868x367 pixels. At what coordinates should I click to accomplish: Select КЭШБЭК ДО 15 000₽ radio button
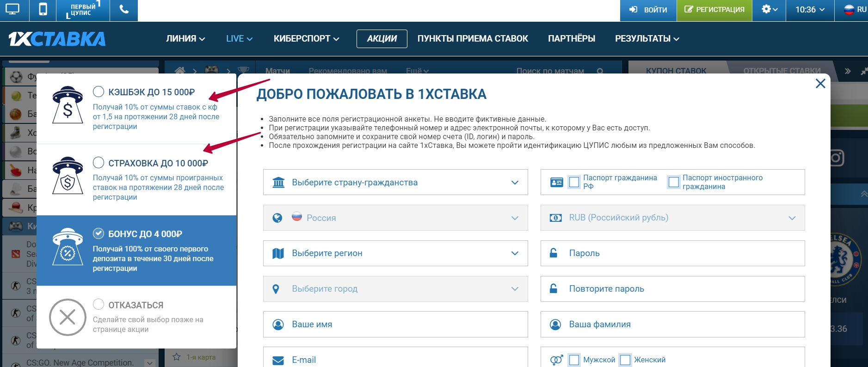tap(98, 92)
